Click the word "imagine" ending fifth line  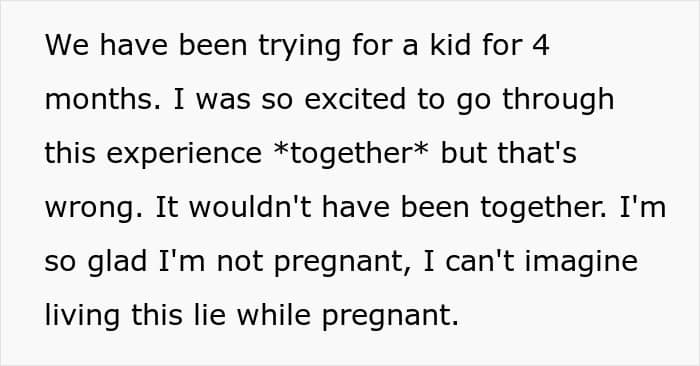pyautogui.click(x=581, y=262)
